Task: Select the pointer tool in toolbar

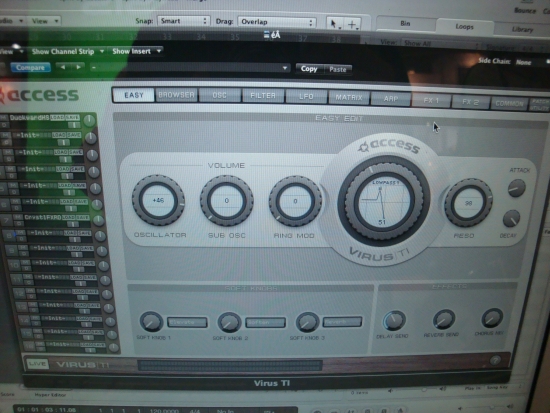Action: (x=334, y=24)
